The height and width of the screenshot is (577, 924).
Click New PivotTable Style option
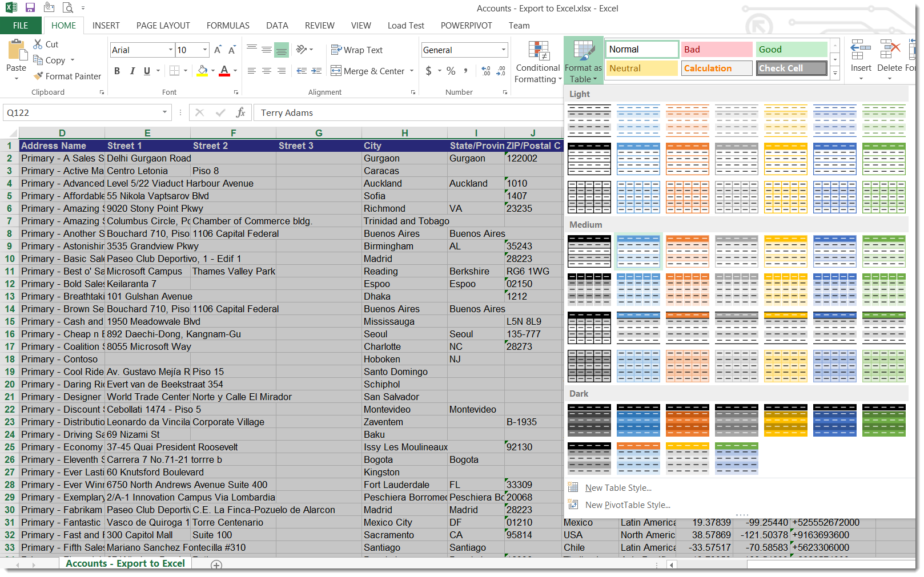point(627,505)
